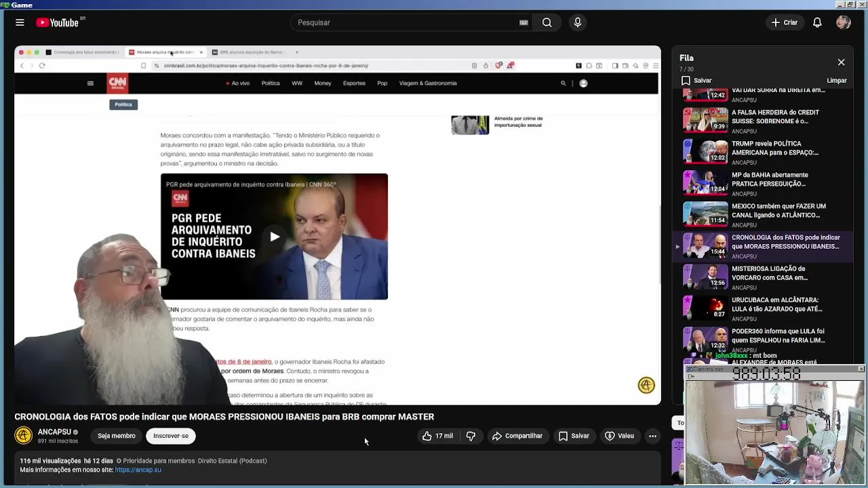The height and width of the screenshot is (488, 868).
Task: Close the Moraes arquiva inquérito browser tab
Action: coord(201,52)
